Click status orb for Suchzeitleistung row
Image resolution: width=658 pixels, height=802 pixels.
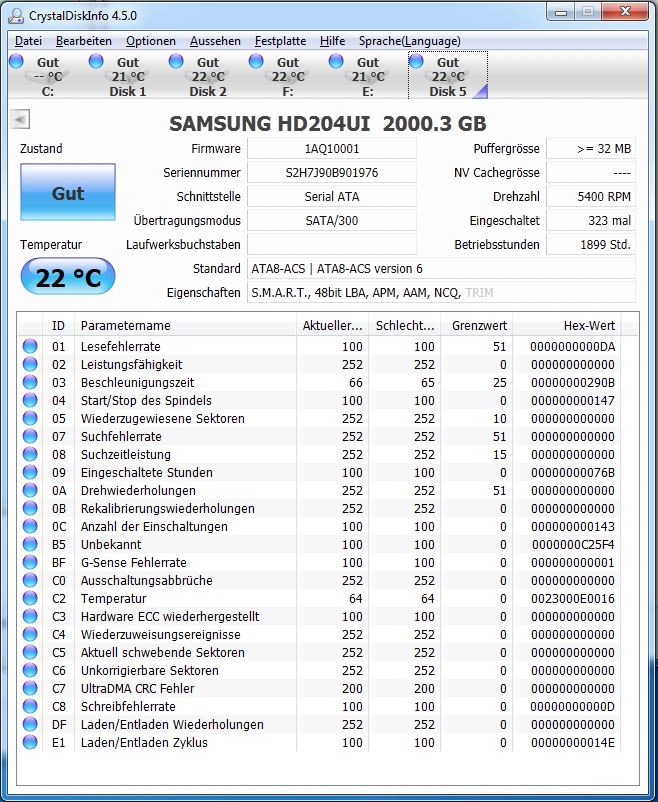coord(30,454)
